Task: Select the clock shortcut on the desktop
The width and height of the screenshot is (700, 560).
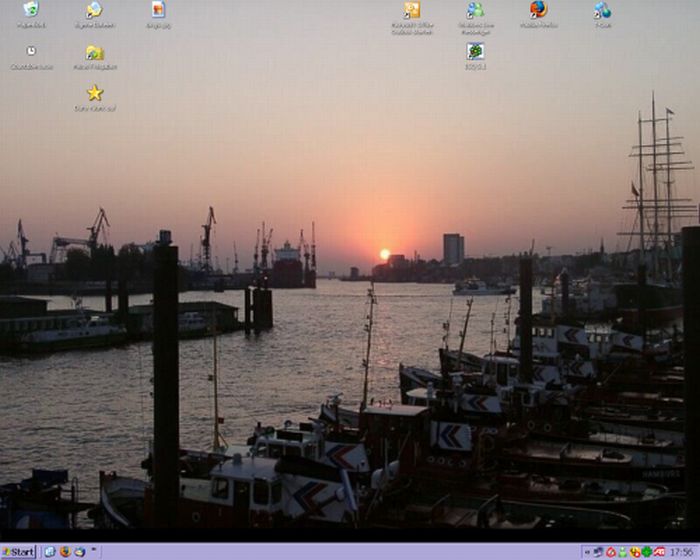Action: click(x=31, y=52)
